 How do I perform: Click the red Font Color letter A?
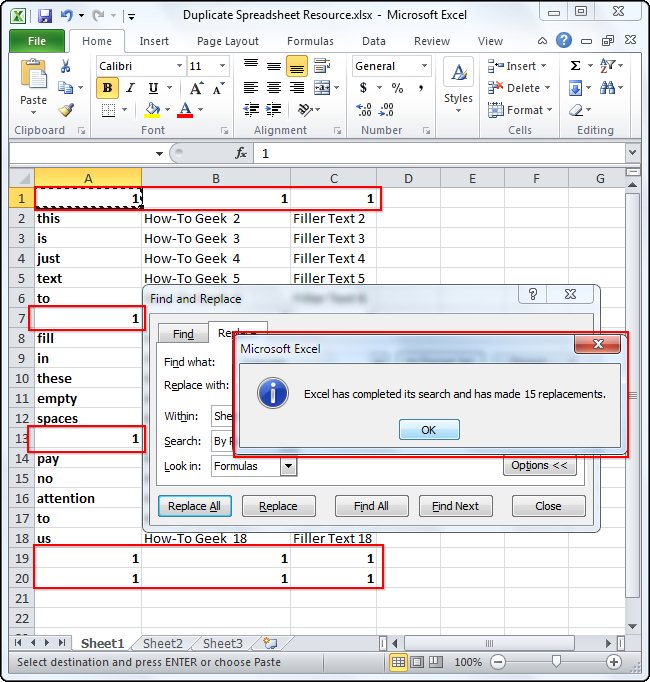185,110
